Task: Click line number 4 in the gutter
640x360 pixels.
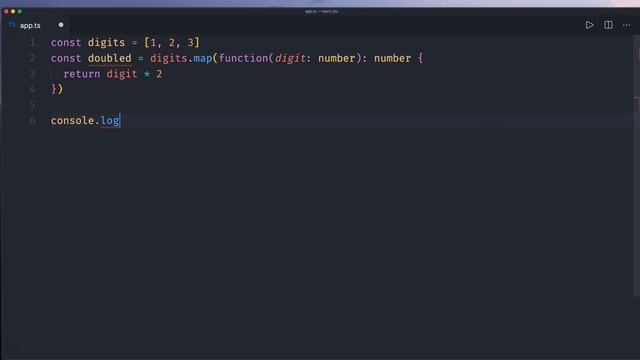Action: (32, 89)
